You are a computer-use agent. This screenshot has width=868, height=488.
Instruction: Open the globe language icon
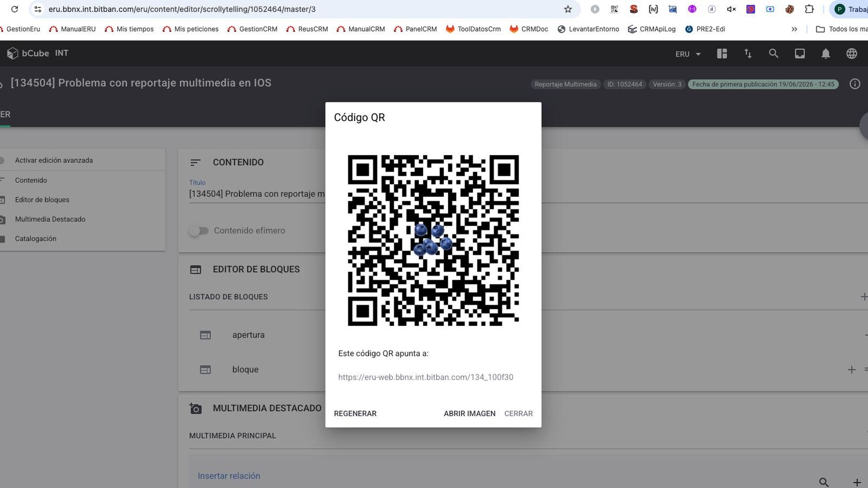tap(852, 54)
